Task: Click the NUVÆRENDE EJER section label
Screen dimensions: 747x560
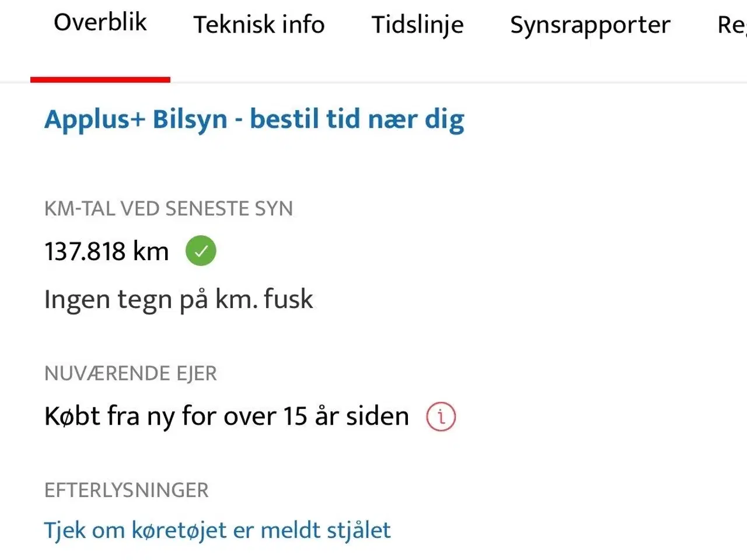Action: 131,373
